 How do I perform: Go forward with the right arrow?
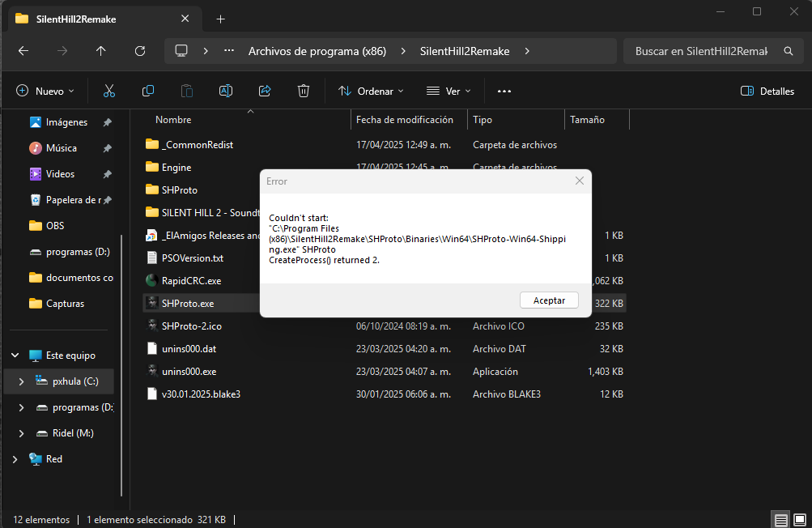tap(62, 51)
